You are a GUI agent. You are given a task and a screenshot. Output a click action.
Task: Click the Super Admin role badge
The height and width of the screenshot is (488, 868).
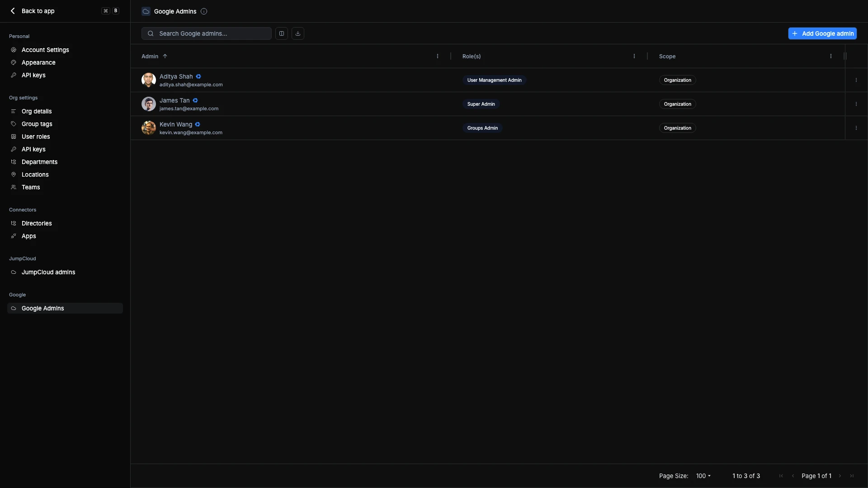tap(481, 104)
